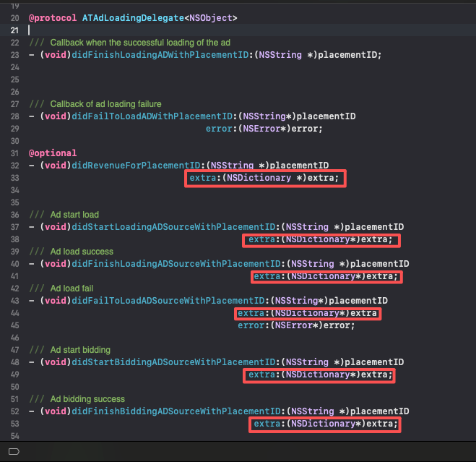Click extra parameter on line 38
476x462 pixels.
(x=320, y=239)
